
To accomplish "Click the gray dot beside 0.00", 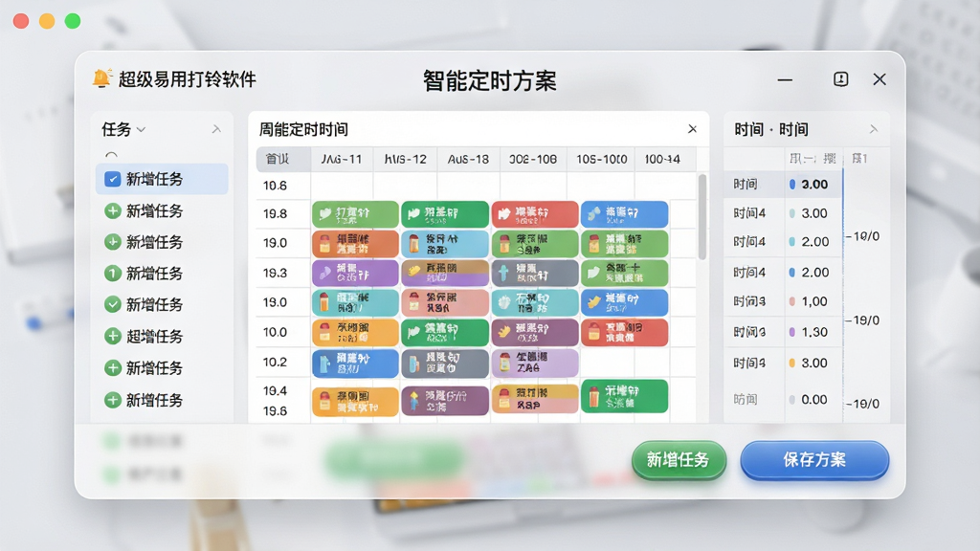I will 791,400.
